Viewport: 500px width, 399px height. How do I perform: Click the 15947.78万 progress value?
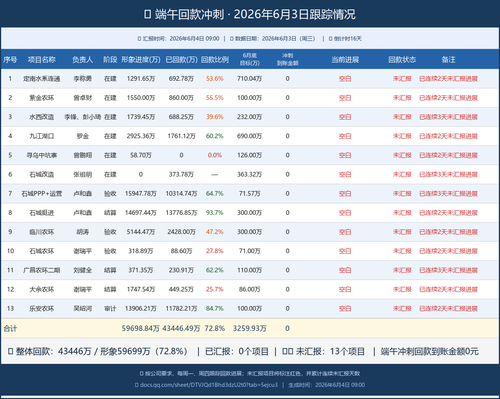141,194
